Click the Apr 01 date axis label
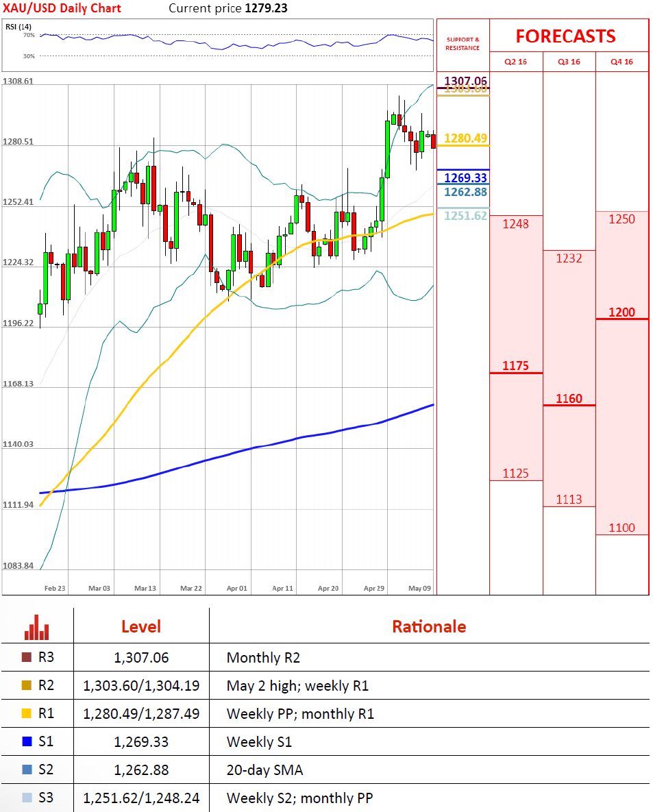The image size is (653, 812). pyautogui.click(x=236, y=589)
